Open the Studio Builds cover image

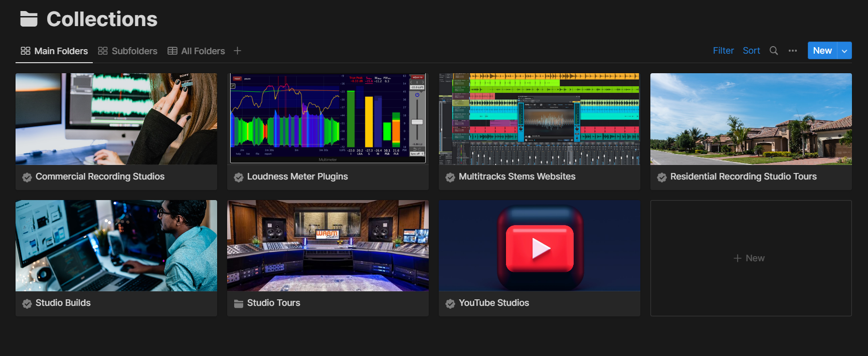click(x=116, y=246)
